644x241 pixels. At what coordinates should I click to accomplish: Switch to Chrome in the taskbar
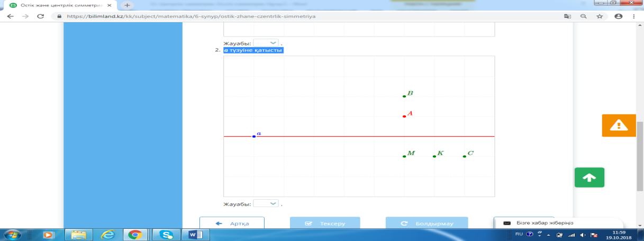(135, 235)
